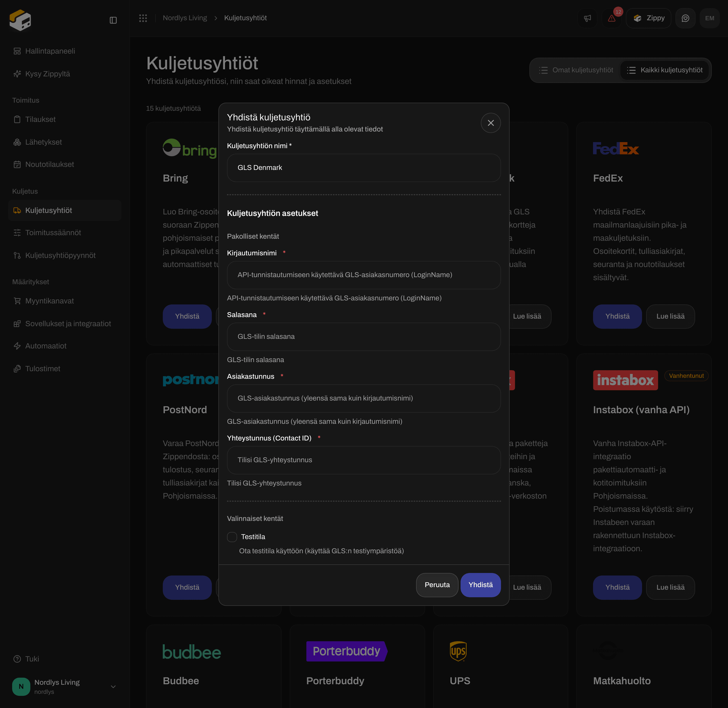Click the Peruuta button
The image size is (728, 708).
437,585
